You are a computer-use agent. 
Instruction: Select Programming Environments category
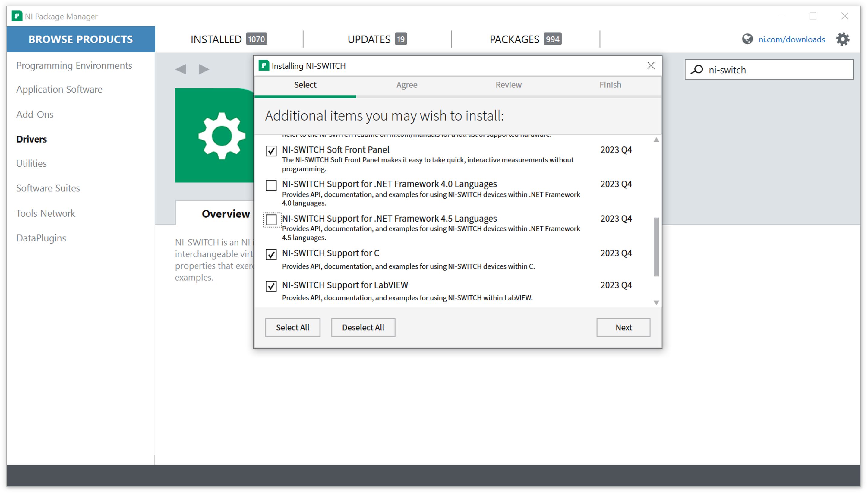click(x=74, y=65)
